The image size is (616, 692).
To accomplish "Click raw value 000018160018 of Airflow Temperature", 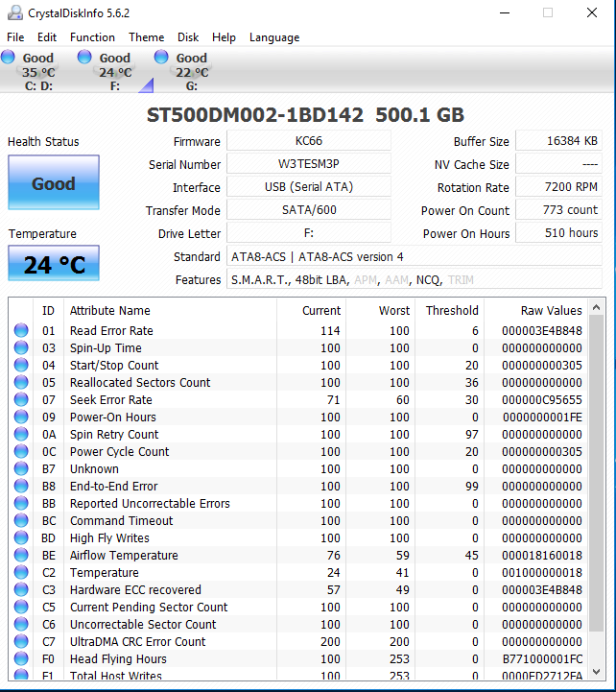I will point(542,555).
